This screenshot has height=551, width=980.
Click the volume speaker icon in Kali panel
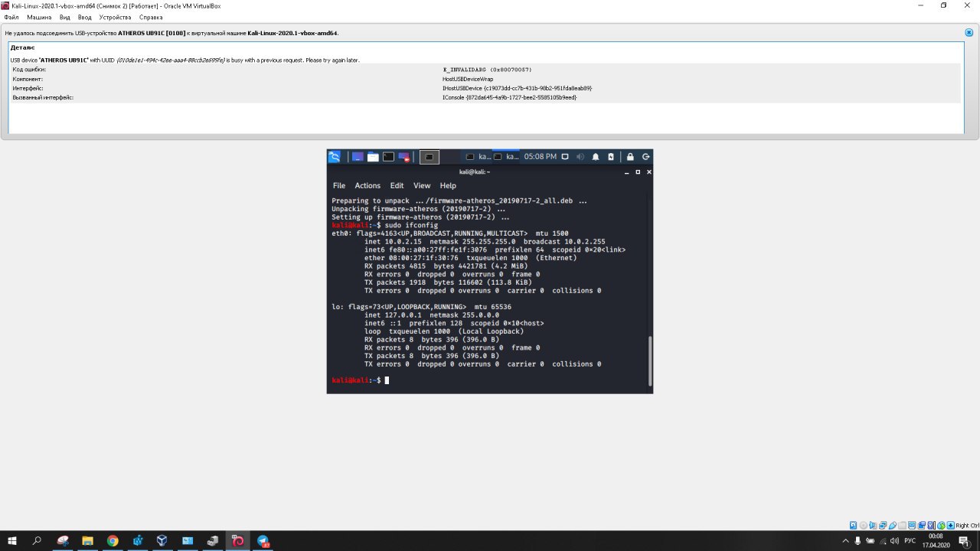[x=580, y=157]
